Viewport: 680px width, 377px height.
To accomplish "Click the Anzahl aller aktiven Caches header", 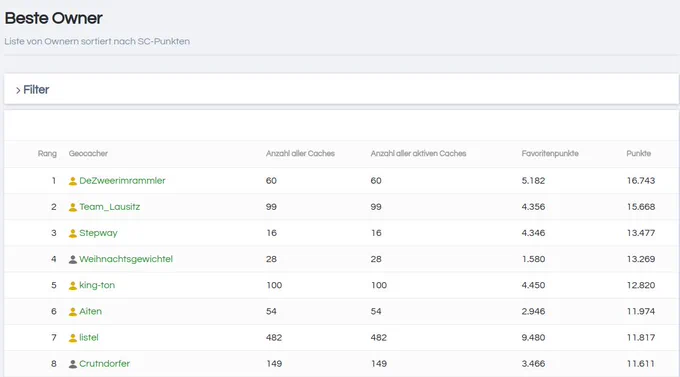I will tap(418, 154).
